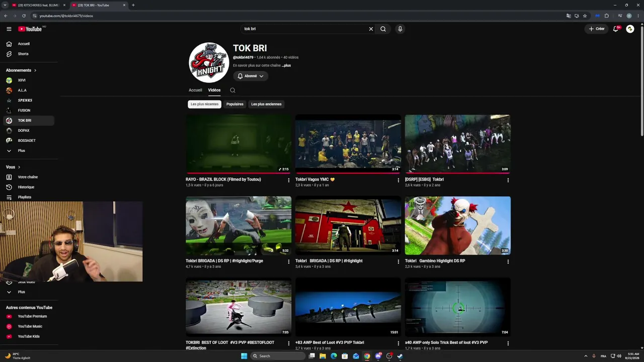The image size is (644, 362).
Task: Open the Chrome extensions puzzle icon
Action: pos(606,16)
